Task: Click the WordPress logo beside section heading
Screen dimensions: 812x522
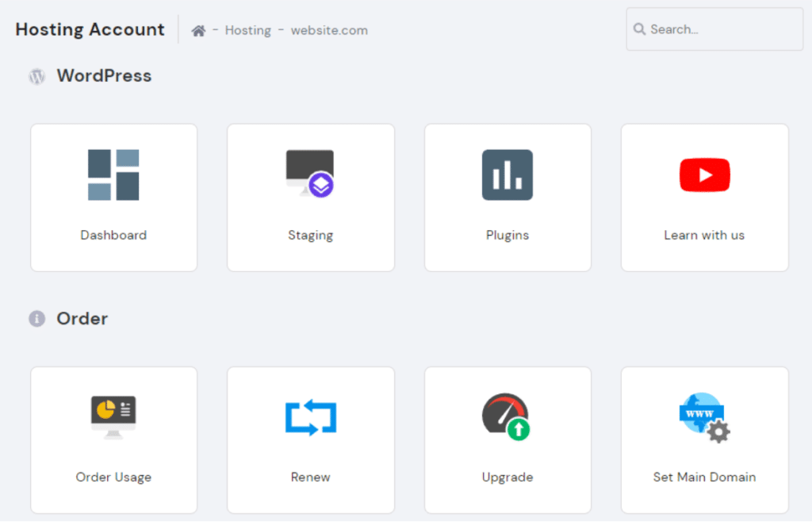Action: click(36, 76)
